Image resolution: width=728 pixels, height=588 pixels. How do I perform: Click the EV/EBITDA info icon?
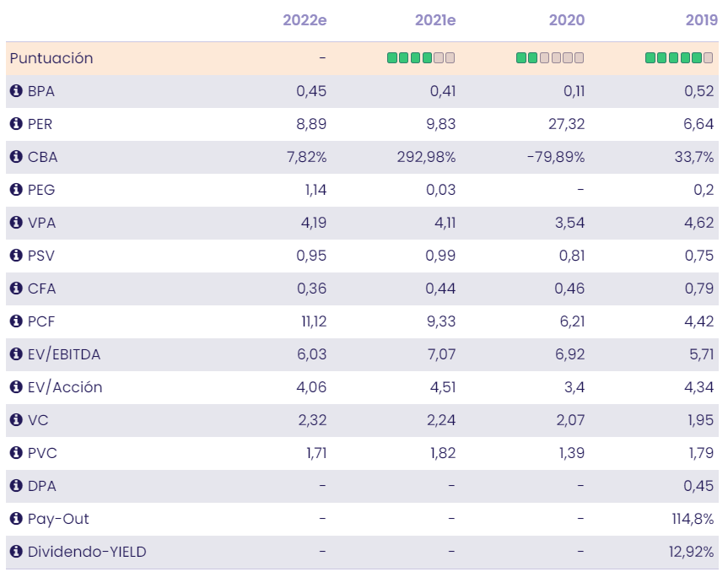pos(16,354)
